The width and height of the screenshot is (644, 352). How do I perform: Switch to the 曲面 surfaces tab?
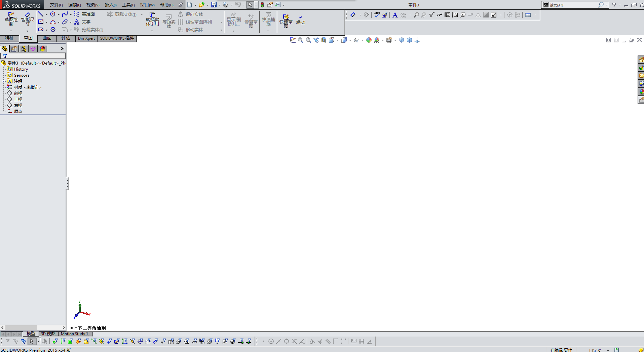click(47, 38)
